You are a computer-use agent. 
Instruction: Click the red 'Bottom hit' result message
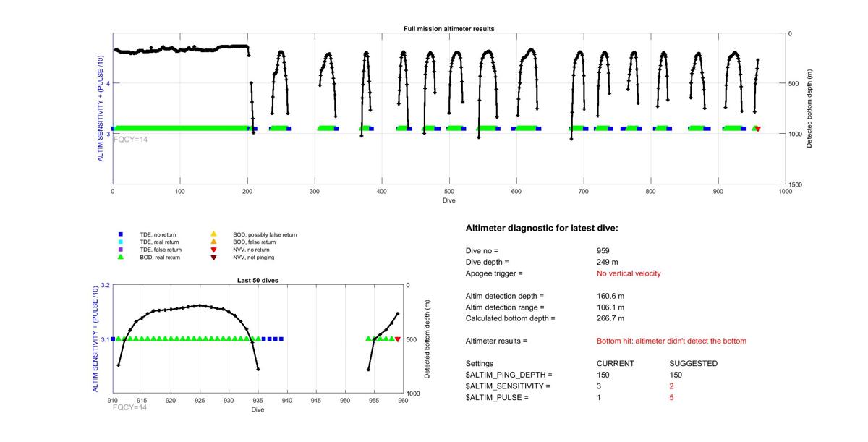[x=671, y=341]
